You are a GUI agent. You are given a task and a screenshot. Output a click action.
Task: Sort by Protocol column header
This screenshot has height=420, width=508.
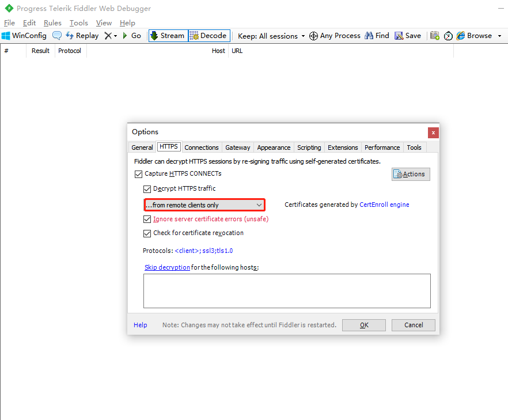(71, 51)
